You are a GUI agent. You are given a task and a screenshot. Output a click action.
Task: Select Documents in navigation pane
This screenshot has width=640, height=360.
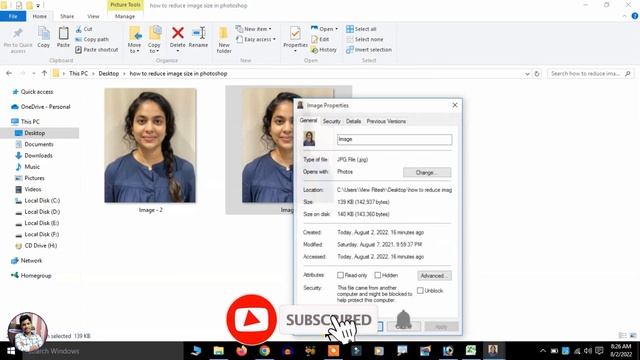[x=39, y=144]
